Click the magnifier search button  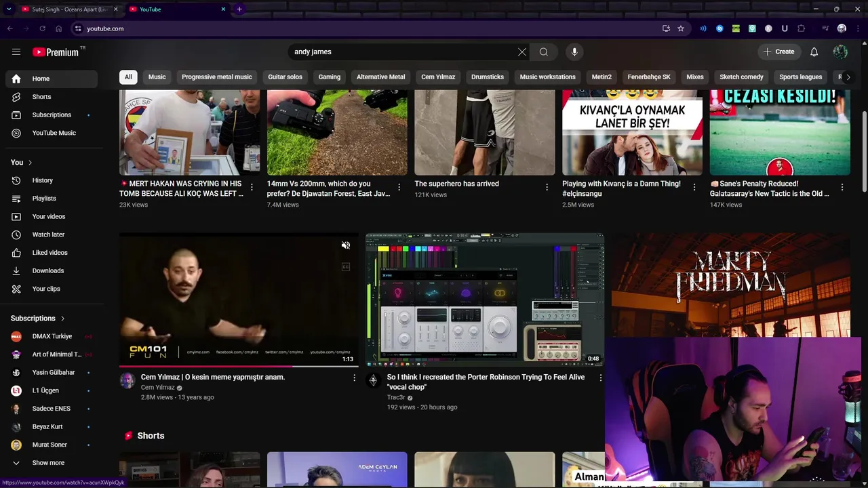[544, 52]
